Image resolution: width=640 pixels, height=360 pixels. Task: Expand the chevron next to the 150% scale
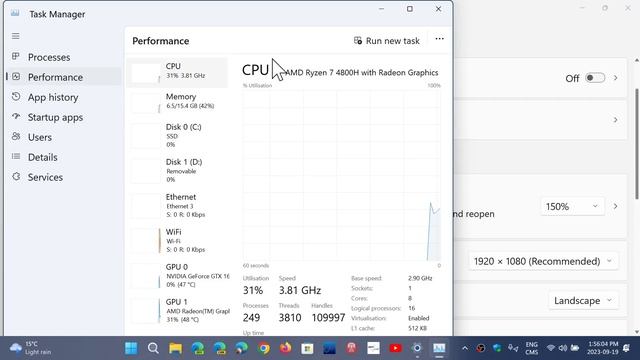click(x=616, y=207)
